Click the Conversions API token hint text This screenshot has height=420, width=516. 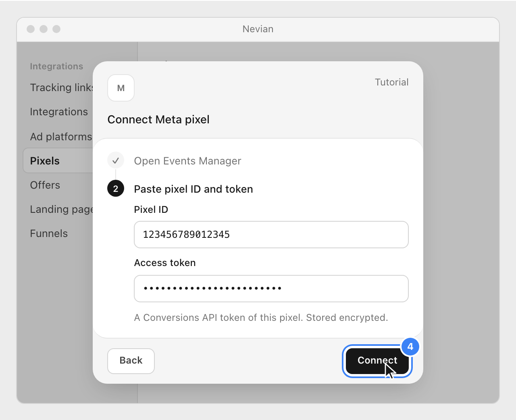(x=261, y=318)
